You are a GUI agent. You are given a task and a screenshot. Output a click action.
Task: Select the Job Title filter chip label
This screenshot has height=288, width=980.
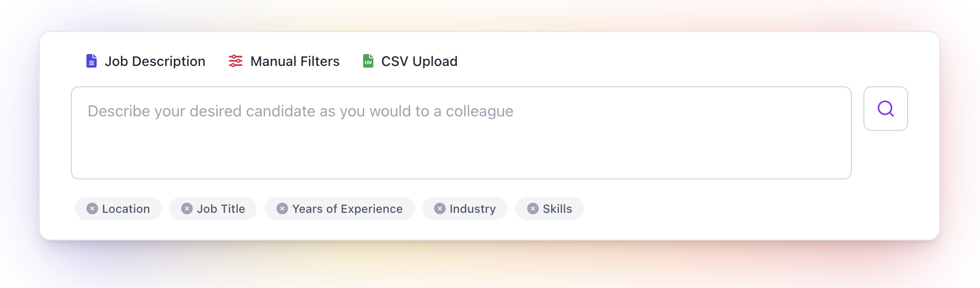click(x=221, y=209)
